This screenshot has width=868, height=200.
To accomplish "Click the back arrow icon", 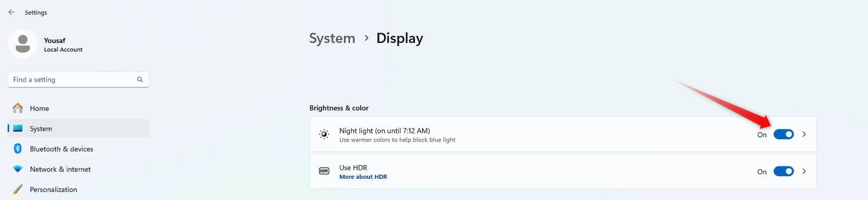I will click(11, 12).
